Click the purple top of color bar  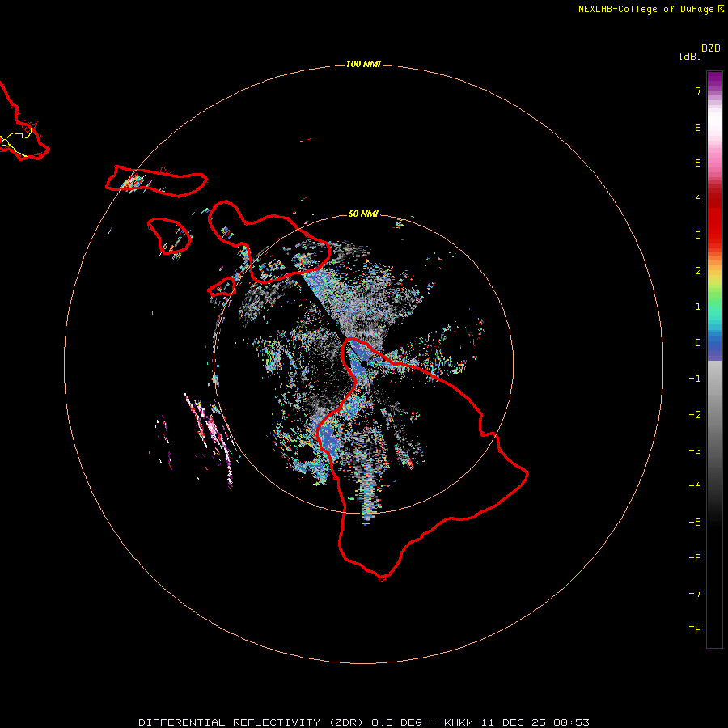(x=714, y=79)
